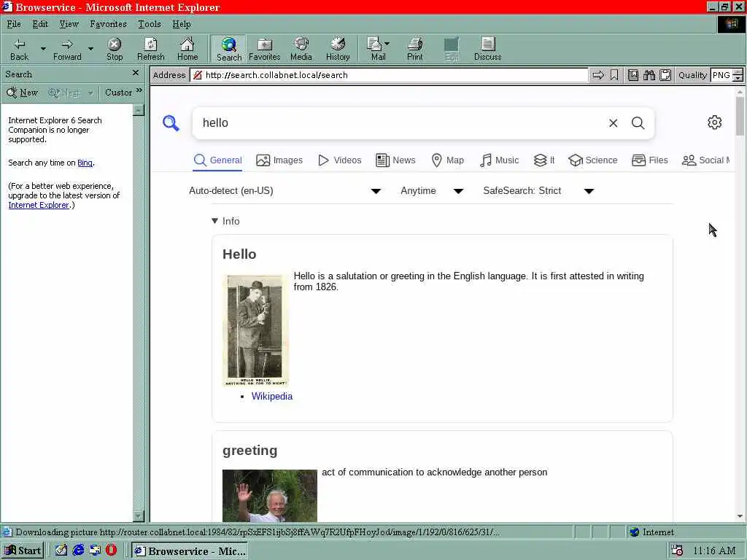The image size is (747, 560).
Task: Click the clipboard icon near Quality
Action: (x=665, y=75)
